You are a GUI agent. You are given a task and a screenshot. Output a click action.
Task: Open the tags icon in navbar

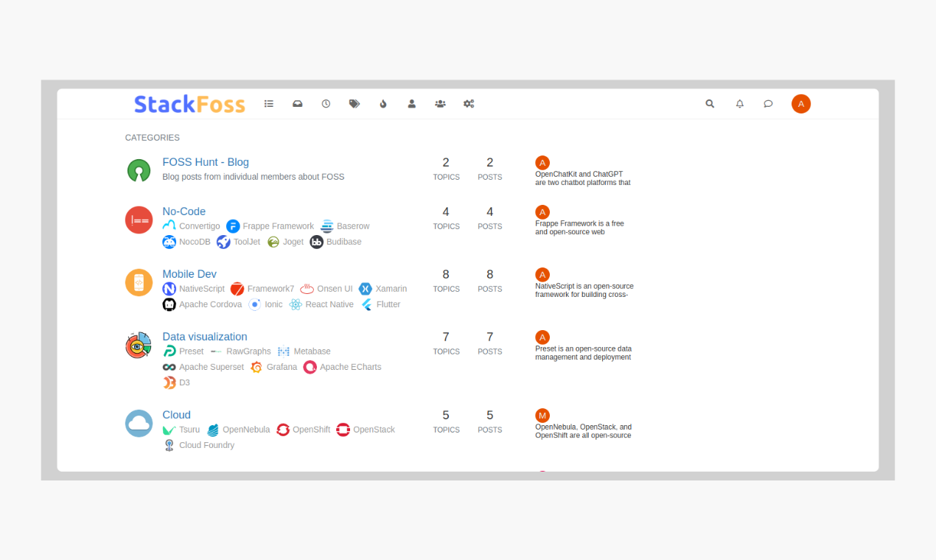click(x=355, y=104)
